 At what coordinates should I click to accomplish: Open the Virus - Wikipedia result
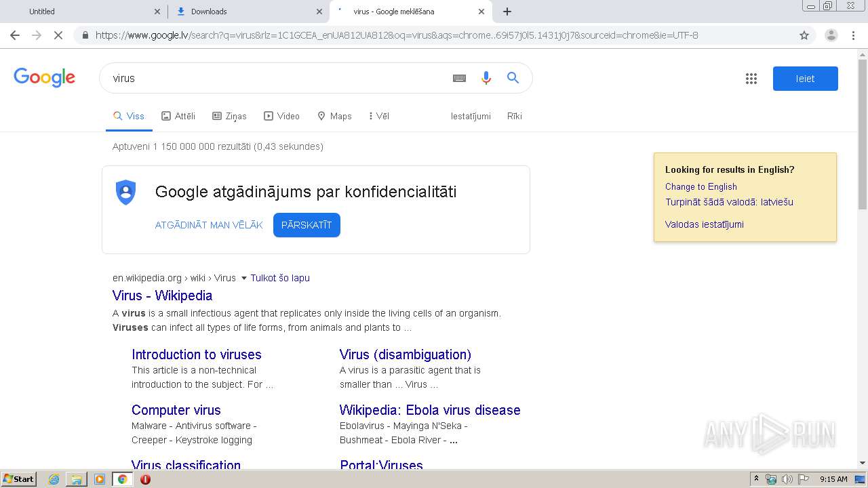coord(162,296)
